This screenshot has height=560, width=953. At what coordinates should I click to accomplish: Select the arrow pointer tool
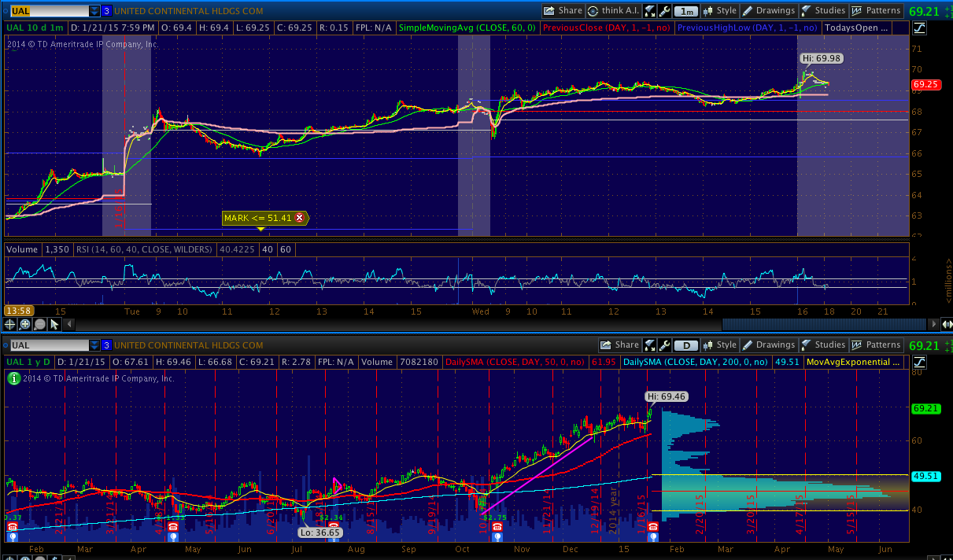(54, 324)
